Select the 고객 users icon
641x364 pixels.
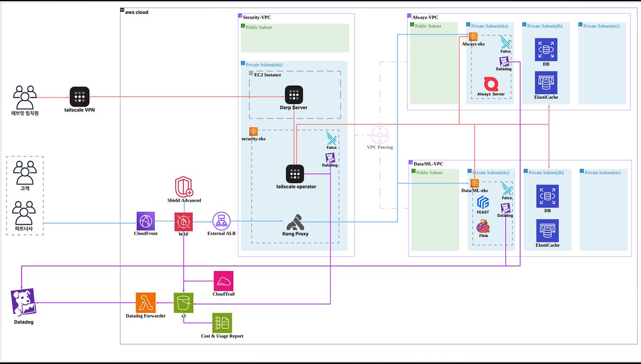(x=25, y=172)
